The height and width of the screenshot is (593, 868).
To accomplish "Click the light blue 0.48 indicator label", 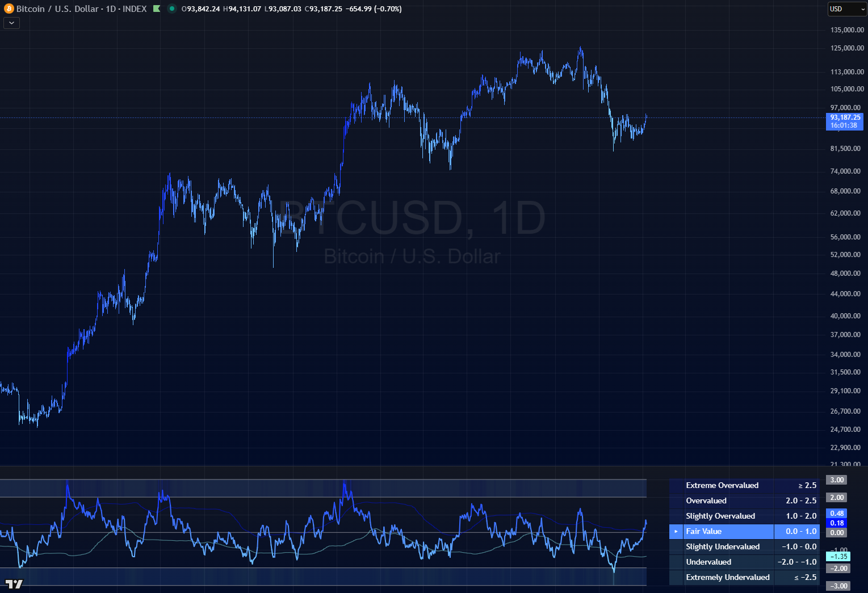I will [837, 514].
